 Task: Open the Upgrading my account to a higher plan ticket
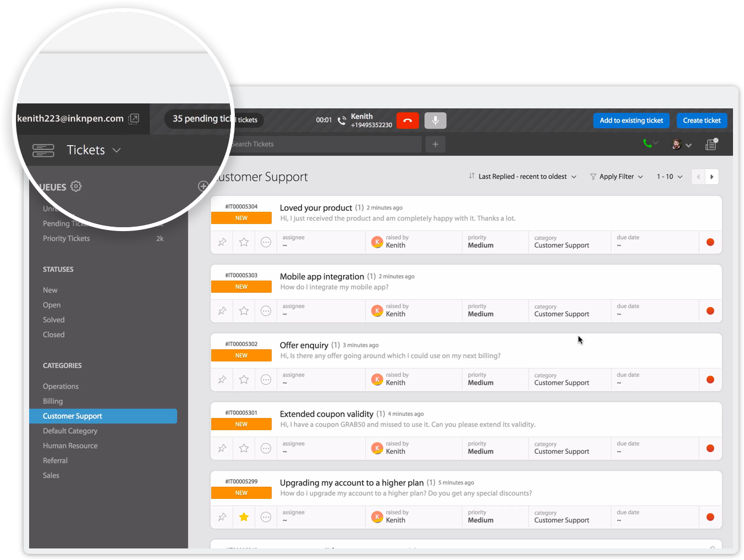pos(352,483)
